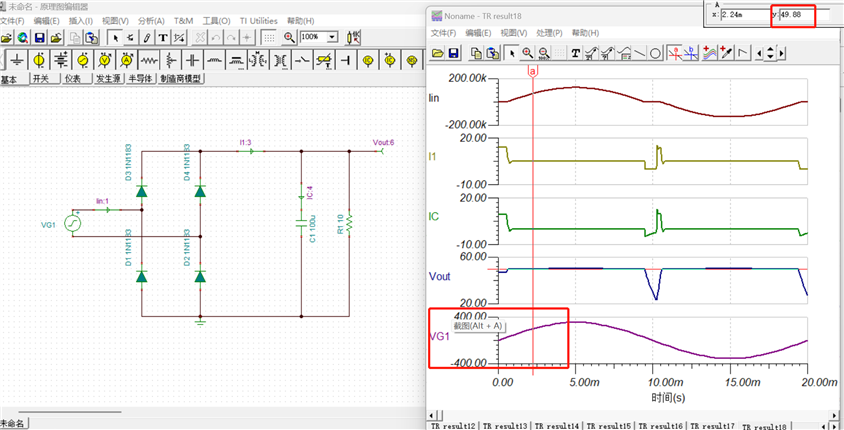Toggle cursor B in the result window toolbar

tap(691, 53)
